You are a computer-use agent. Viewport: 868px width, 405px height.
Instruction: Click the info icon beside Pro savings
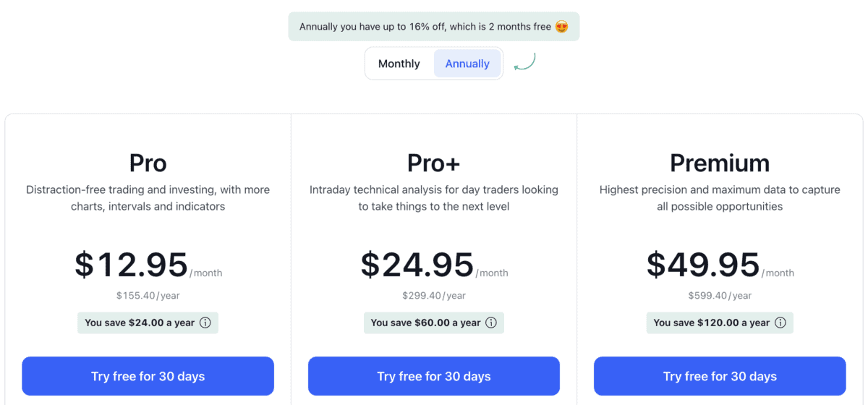pyautogui.click(x=205, y=323)
